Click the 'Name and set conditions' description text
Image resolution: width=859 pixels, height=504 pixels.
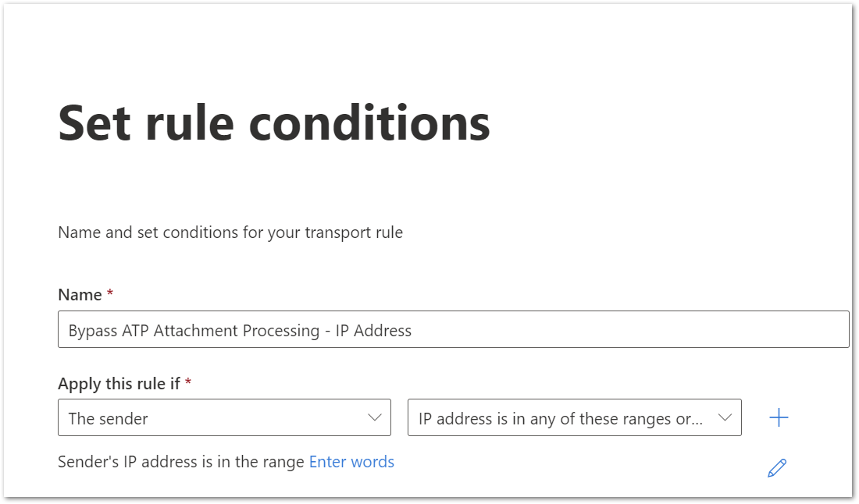(x=230, y=232)
